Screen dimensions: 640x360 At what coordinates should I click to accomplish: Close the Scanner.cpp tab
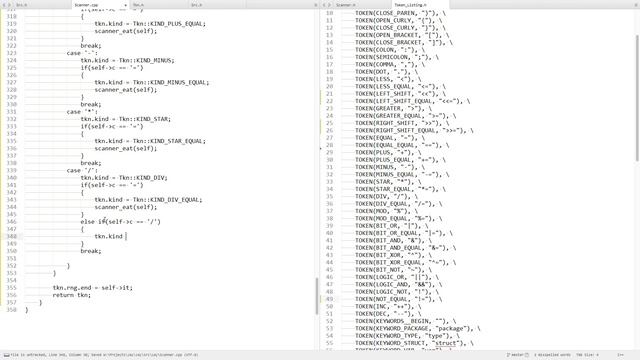[x=125, y=5]
